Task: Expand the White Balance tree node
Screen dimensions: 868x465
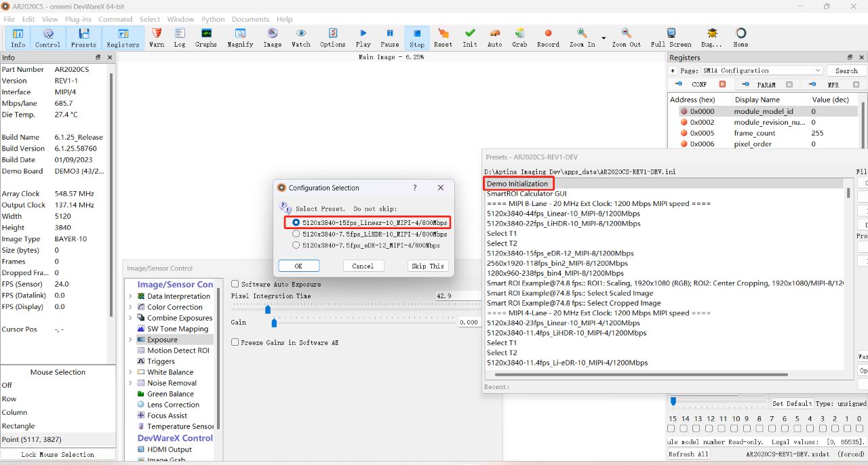Action: tap(130, 372)
